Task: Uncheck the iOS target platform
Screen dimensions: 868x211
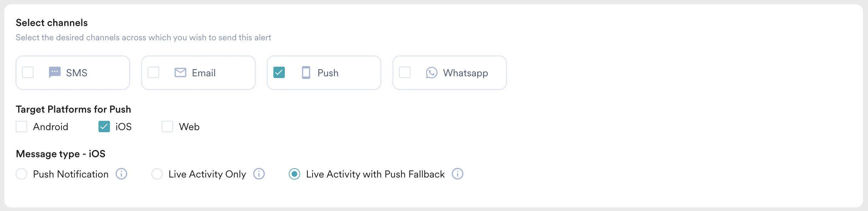Action: [104, 127]
